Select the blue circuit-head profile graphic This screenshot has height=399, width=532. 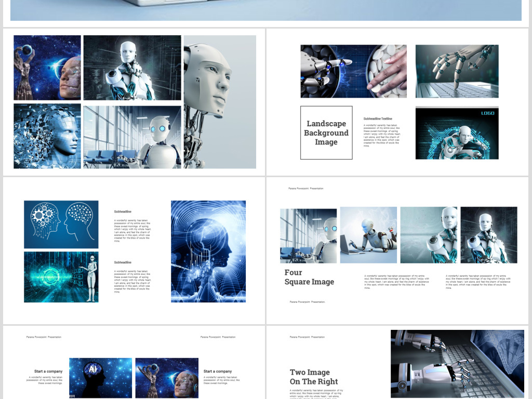click(x=208, y=251)
